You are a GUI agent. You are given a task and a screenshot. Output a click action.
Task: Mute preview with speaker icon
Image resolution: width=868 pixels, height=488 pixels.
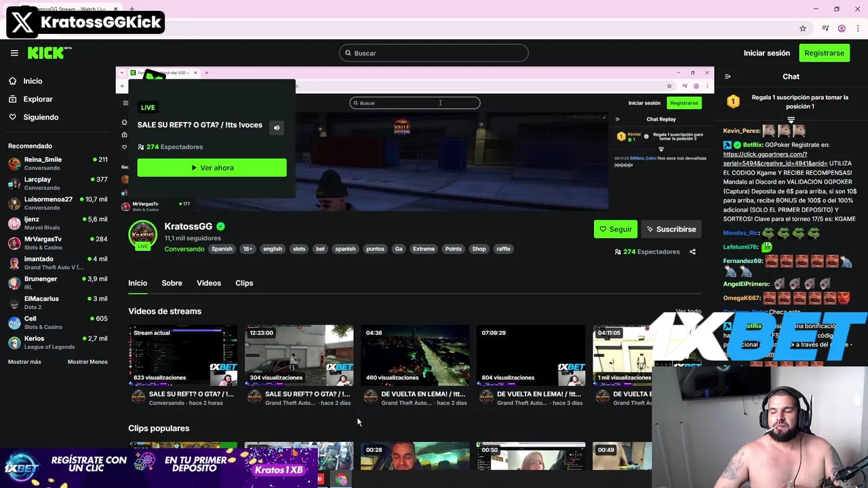pyautogui.click(x=277, y=127)
